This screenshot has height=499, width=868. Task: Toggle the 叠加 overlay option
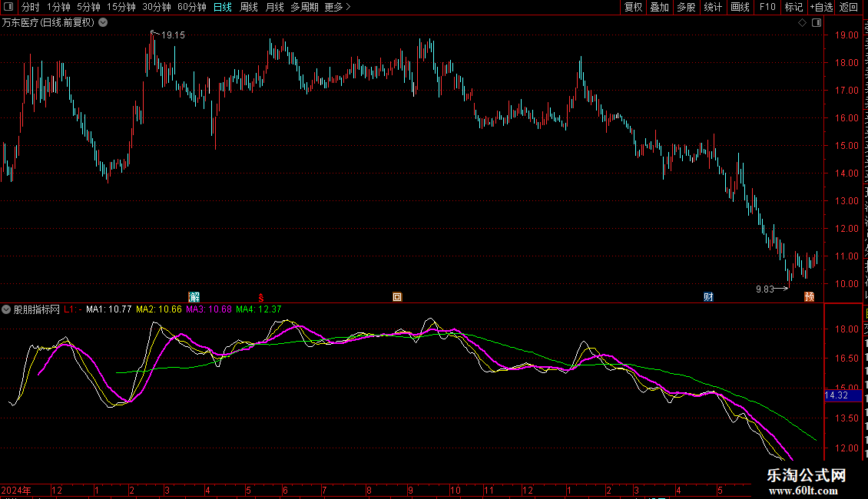tap(659, 7)
